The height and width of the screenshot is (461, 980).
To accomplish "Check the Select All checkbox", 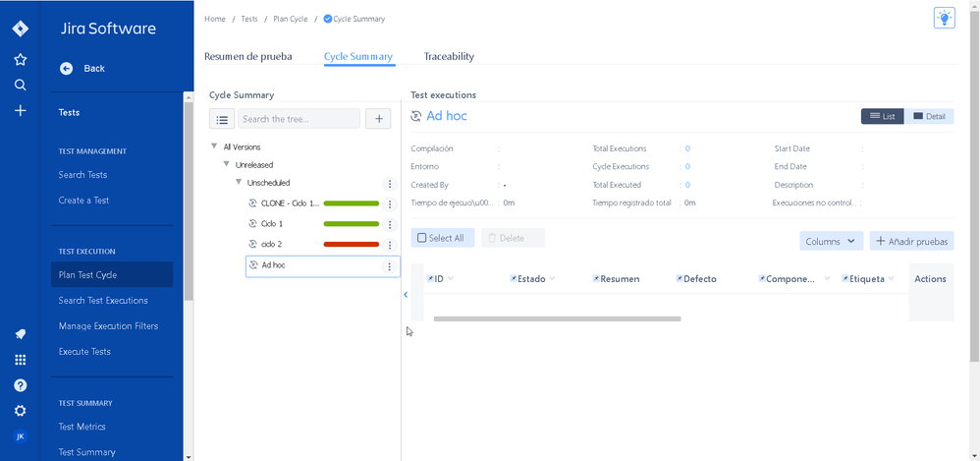I will pos(421,238).
